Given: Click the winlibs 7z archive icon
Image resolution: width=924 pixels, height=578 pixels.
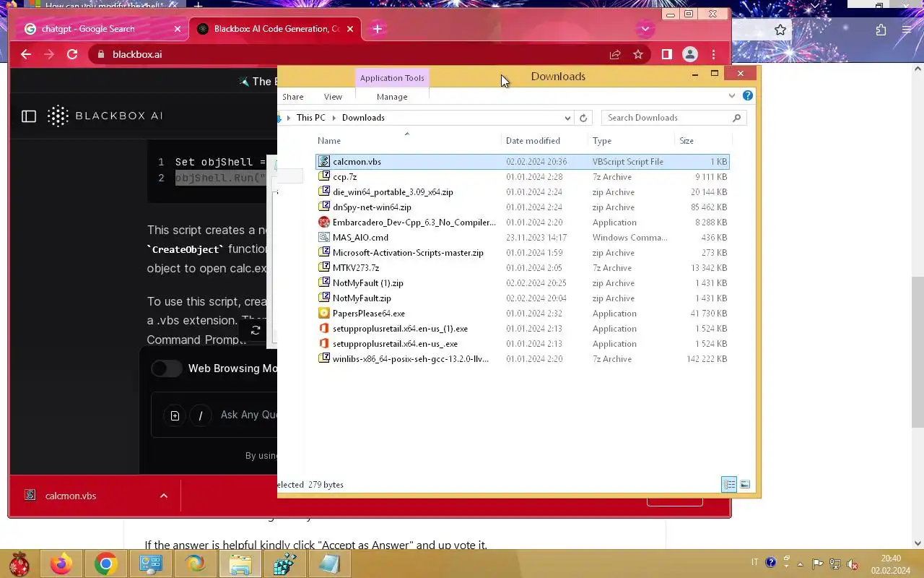Looking at the screenshot, I should [x=324, y=359].
